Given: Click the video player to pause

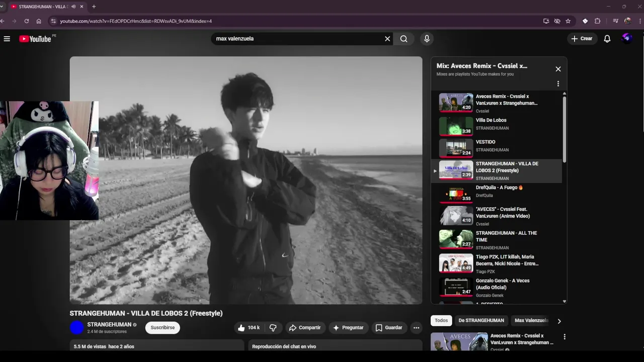Looking at the screenshot, I should coord(246,180).
